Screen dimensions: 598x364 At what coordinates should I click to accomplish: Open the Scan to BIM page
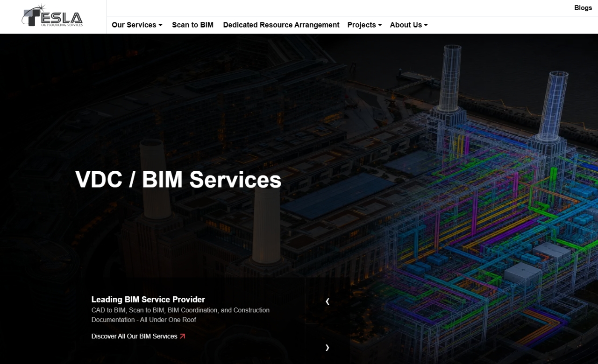(x=192, y=25)
